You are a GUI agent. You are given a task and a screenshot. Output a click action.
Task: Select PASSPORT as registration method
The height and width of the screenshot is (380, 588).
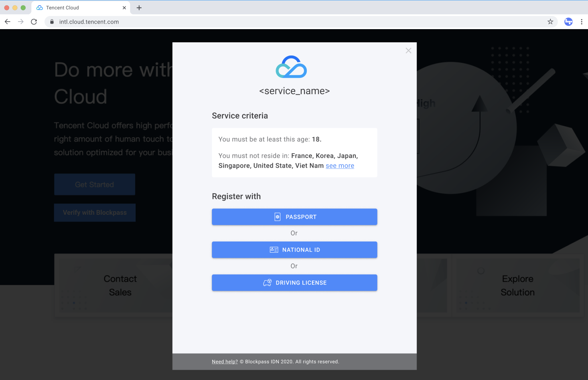[294, 217]
